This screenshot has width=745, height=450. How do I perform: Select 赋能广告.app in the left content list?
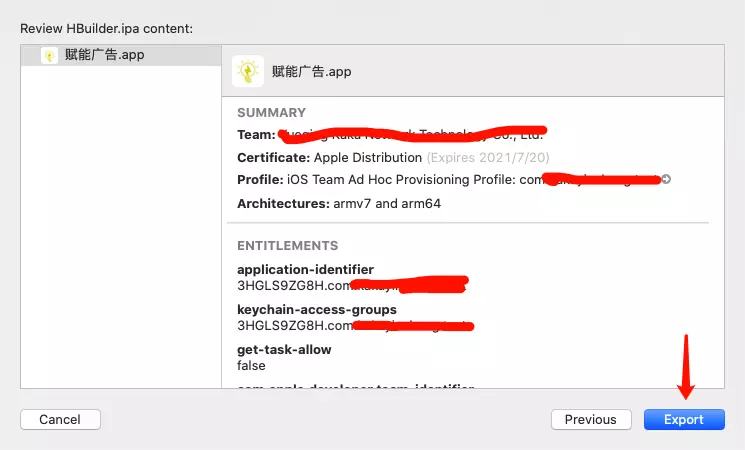tap(104, 56)
